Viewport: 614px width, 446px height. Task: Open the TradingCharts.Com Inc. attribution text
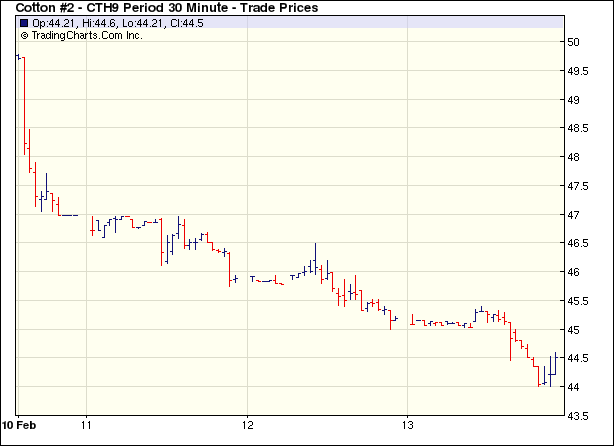click(88, 35)
